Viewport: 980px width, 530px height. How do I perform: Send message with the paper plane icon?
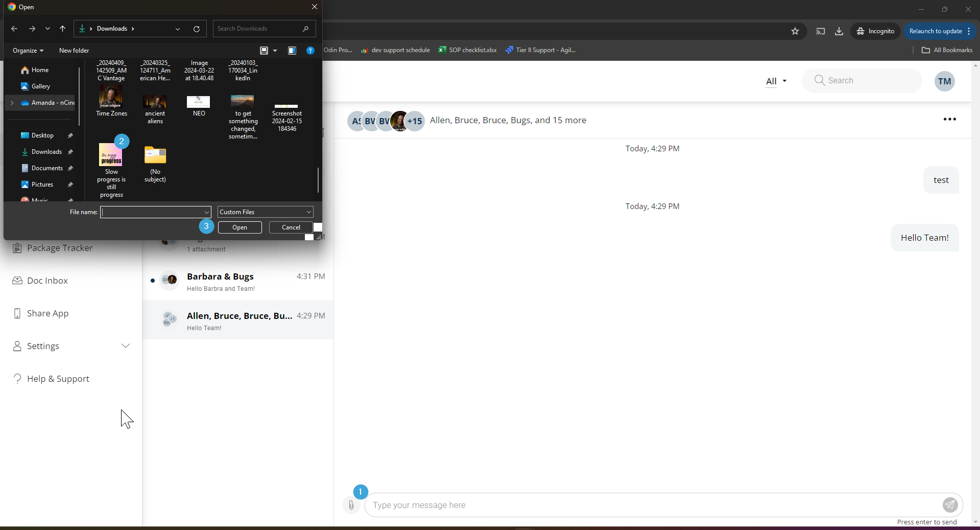tap(950, 505)
